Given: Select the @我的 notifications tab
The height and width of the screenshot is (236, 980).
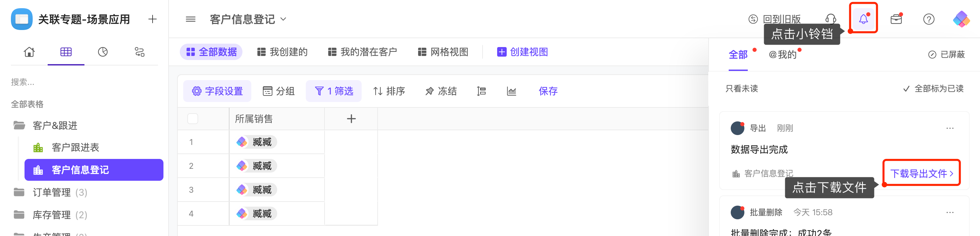Looking at the screenshot, I should (x=782, y=55).
